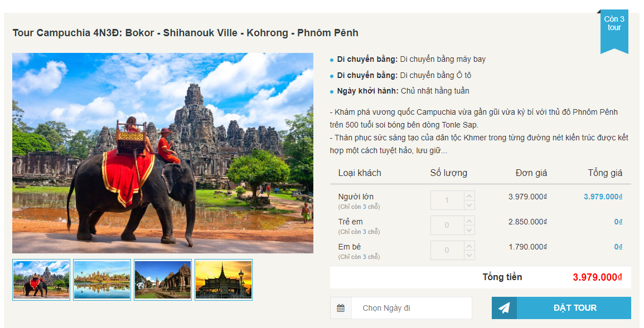Click the Trẻ em quantity input box
Viewport: 644px width, 328px height.
[x=447, y=225]
